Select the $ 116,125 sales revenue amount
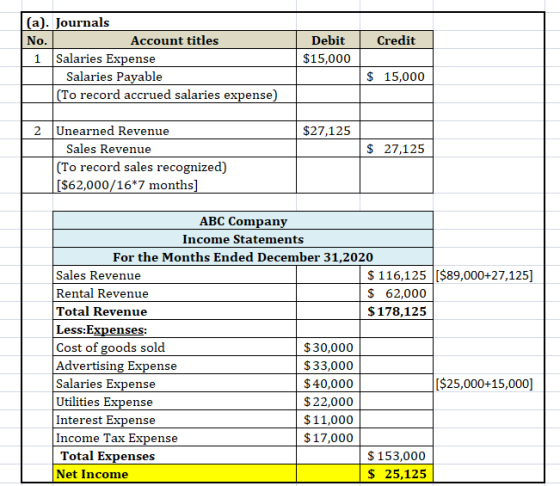Image resolution: width=560 pixels, height=486 pixels. point(396,275)
